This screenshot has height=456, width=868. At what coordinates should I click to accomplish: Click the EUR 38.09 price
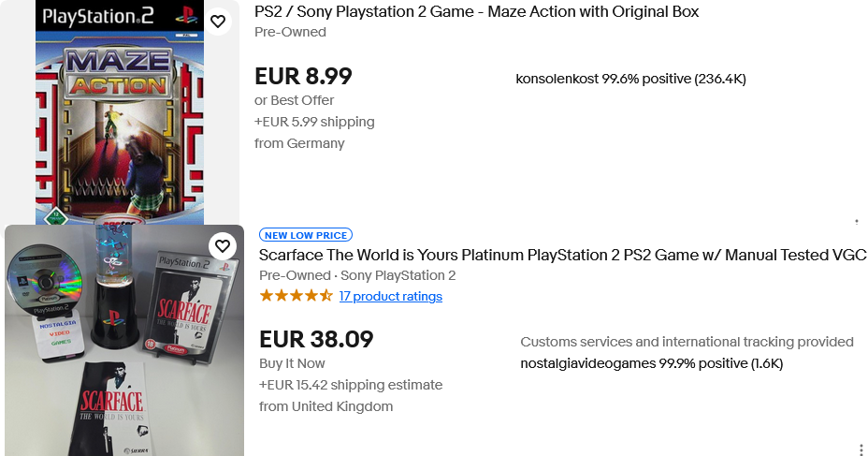click(316, 339)
